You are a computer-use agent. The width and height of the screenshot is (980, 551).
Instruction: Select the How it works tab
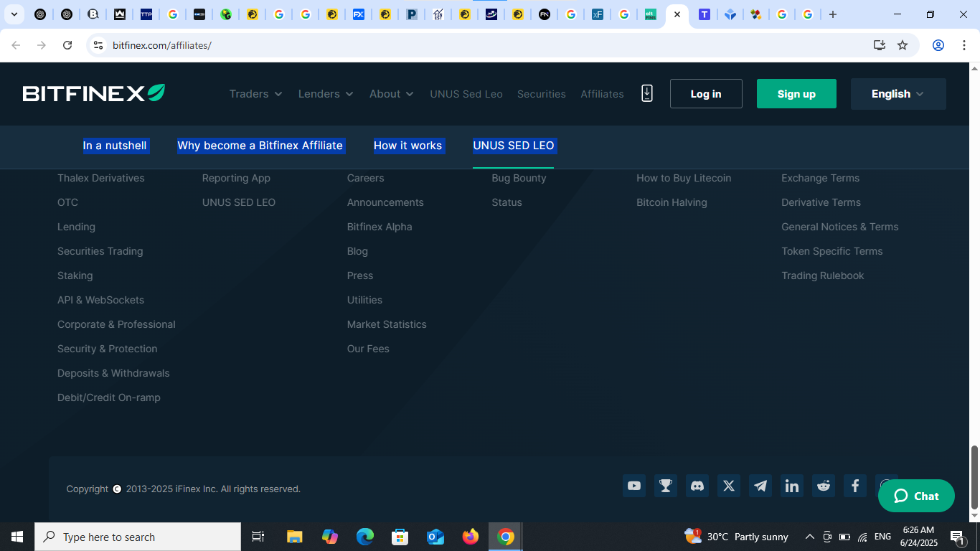click(x=407, y=146)
